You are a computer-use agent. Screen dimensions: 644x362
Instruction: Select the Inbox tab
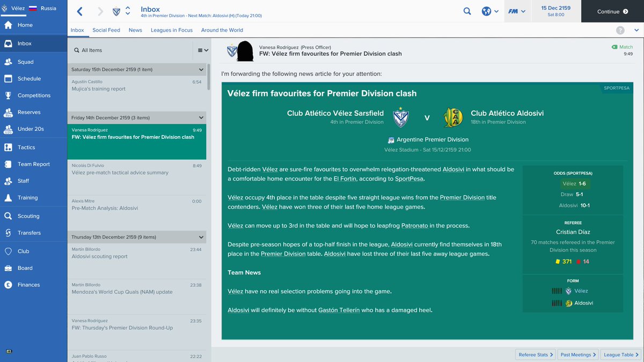click(77, 30)
